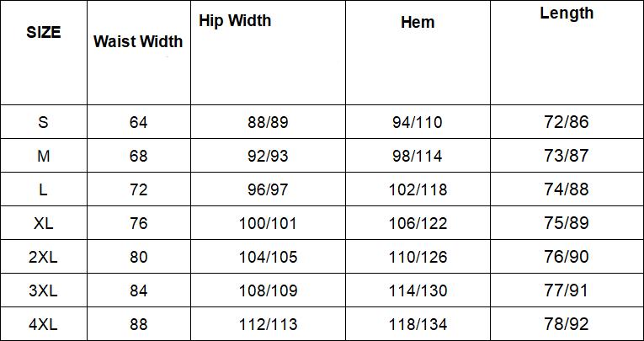This screenshot has width=644, height=341.
Task: Select the XL size row label
Action: pyautogui.click(x=44, y=224)
